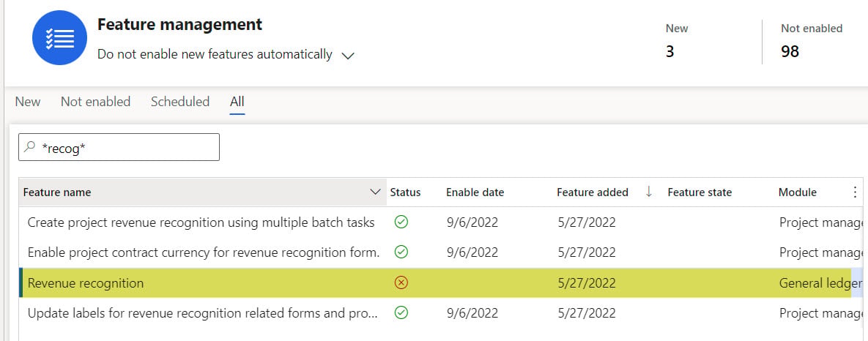Click enabled status icon for Create project revenue recognition
Screen dimensions: 868x341
coord(401,222)
